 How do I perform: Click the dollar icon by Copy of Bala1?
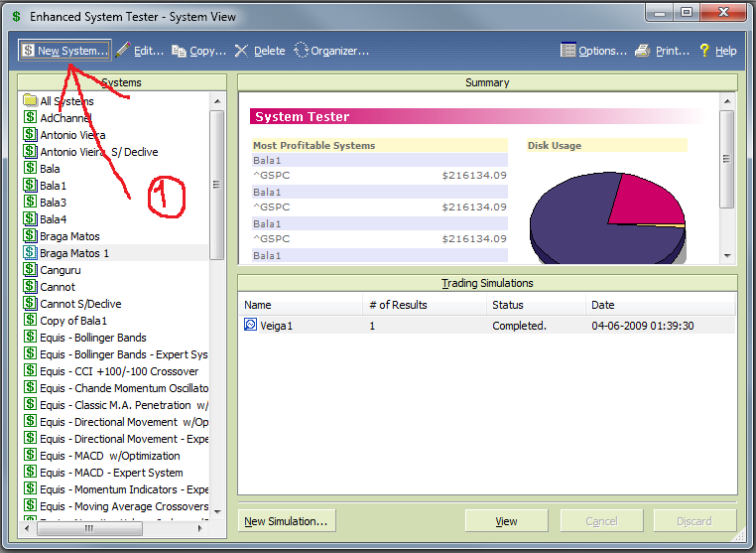tap(30, 320)
